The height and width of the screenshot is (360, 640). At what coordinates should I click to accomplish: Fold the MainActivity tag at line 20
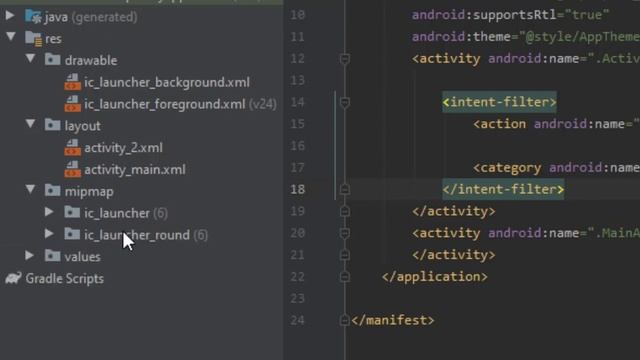point(344,233)
